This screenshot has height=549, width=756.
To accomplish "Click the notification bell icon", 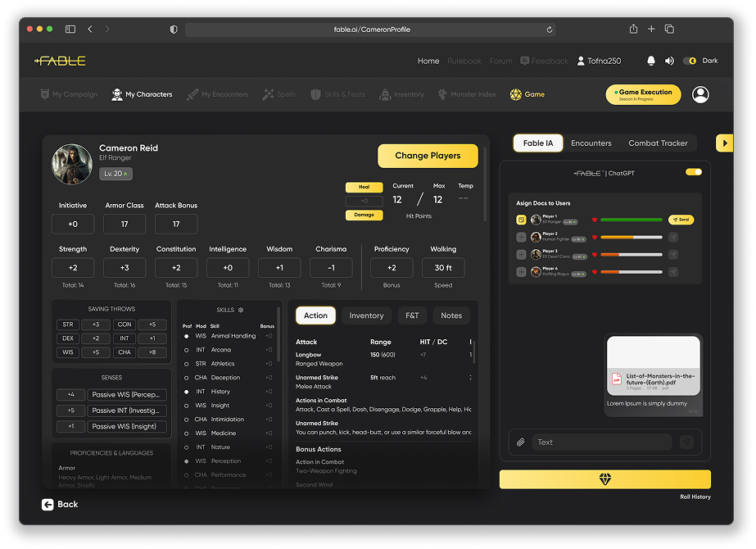I will 651,61.
